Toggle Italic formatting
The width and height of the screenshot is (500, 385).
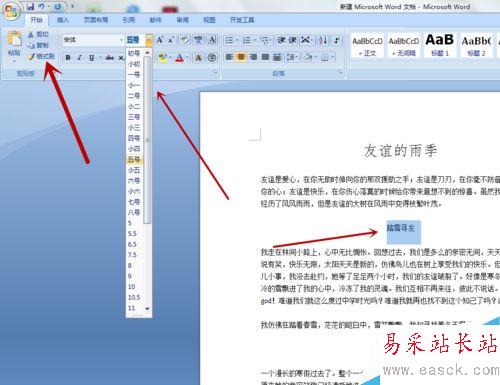tap(79, 57)
